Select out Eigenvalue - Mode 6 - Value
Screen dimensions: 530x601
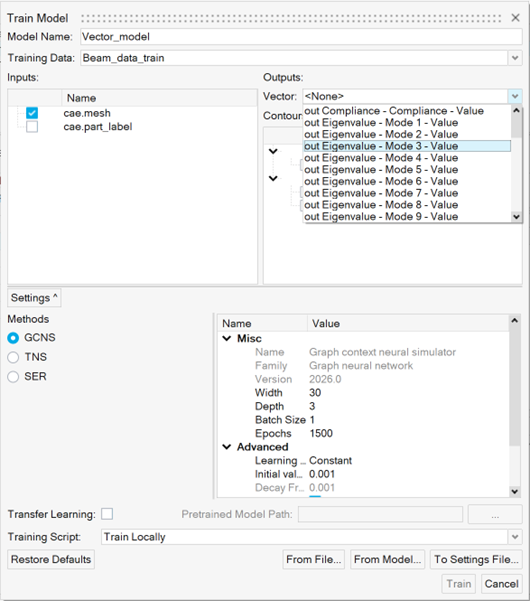[x=407, y=181]
